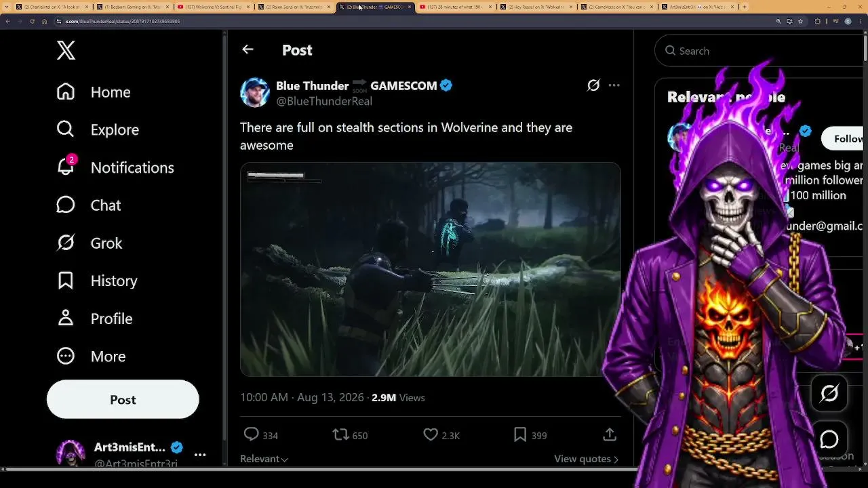Close the Blue Thunder GAMESCOM tab
The height and width of the screenshot is (488, 868).
409,7
